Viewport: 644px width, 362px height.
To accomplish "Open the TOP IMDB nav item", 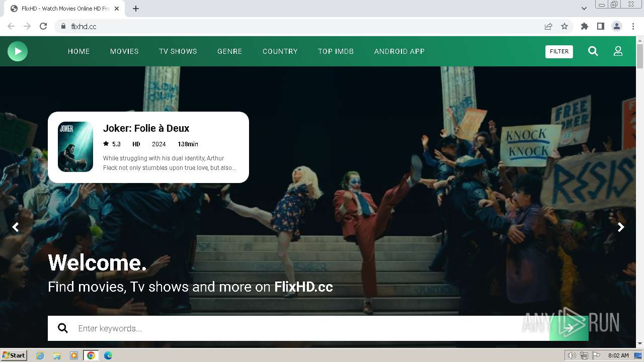I will 336,51.
